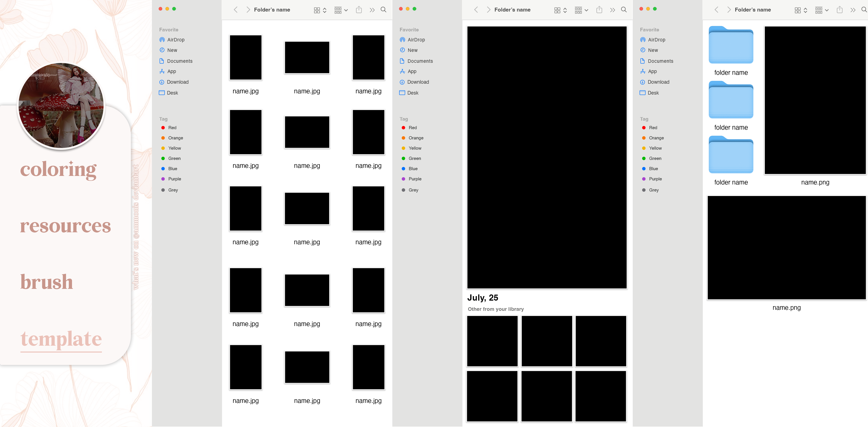Open Download in the middle Finder sidebar
This screenshot has height=427, width=868.
(418, 82)
